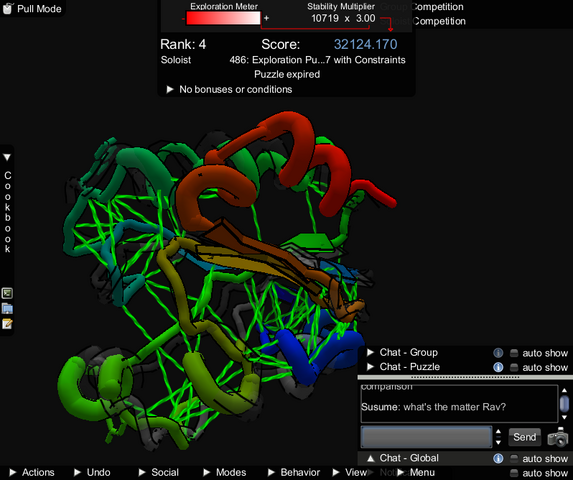This screenshot has height=480, width=573.
Task: Click the minus sign beside Exploration Meter
Action: pos(183,18)
